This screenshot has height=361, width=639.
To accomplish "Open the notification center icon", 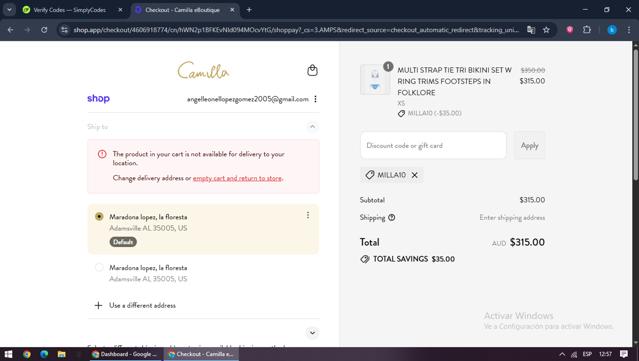I will 624,354.
